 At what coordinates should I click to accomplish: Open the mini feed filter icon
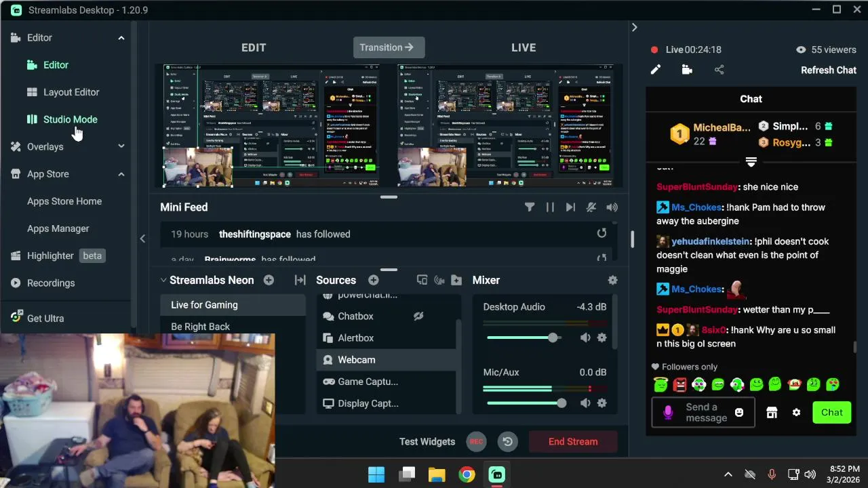[530, 207]
